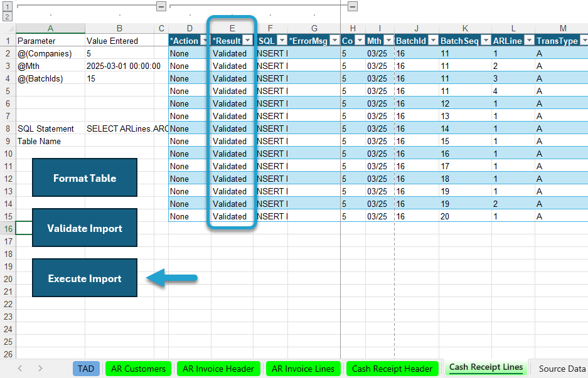Click BatchSeq value 17 cell

[x=465, y=166]
